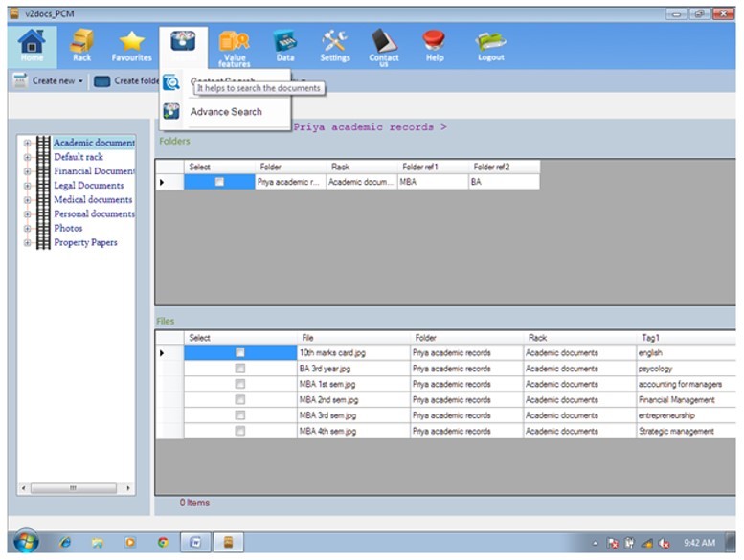Expand the Medical documents rack node
The image size is (744, 560).
coord(28,200)
